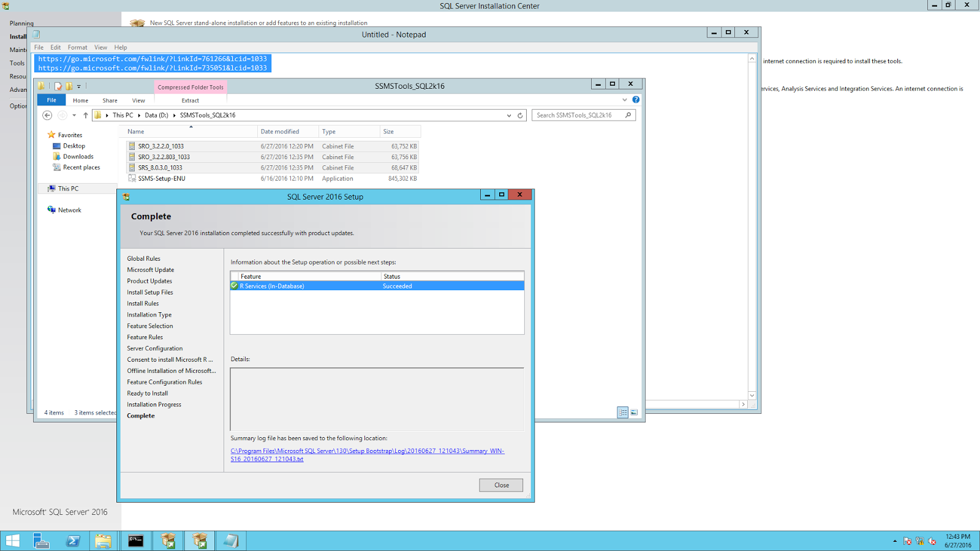Image resolution: width=980 pixels, height=551 pixels.
Task: Expand the address bar history dropdown
Action: tap(509, 115)
